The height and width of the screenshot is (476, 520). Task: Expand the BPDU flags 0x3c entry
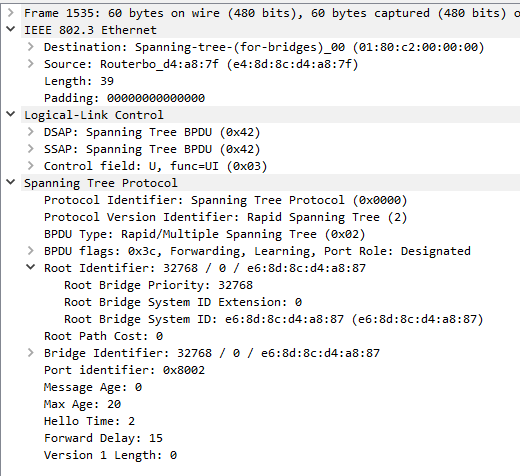[x=31, y=251]
